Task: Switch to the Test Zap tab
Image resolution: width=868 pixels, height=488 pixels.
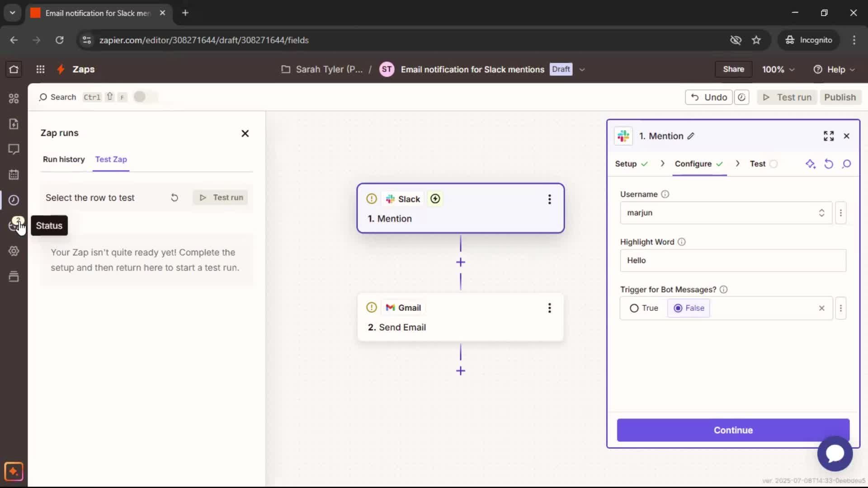Action: click(111, 160)
